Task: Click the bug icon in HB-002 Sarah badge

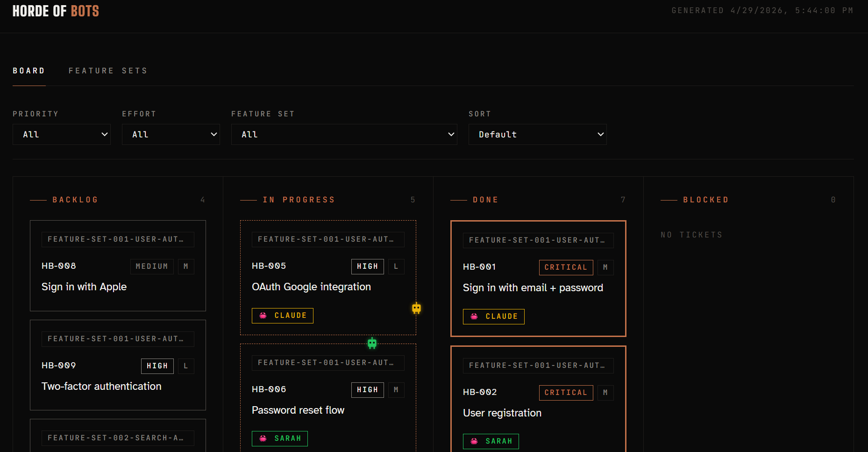Action: coord(474,441)
